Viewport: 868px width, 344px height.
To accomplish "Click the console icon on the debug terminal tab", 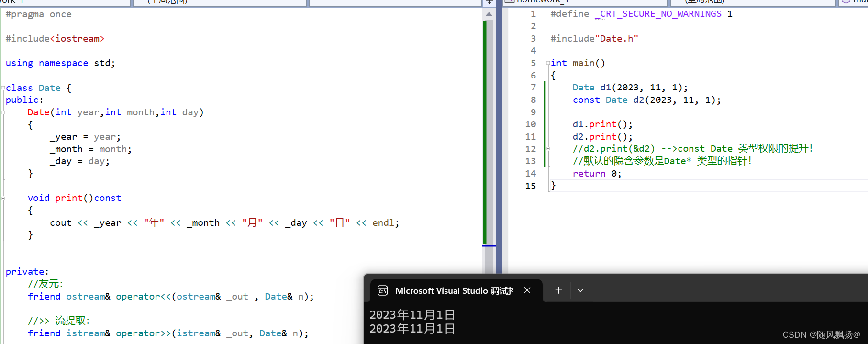I will [x=383, y=290].
